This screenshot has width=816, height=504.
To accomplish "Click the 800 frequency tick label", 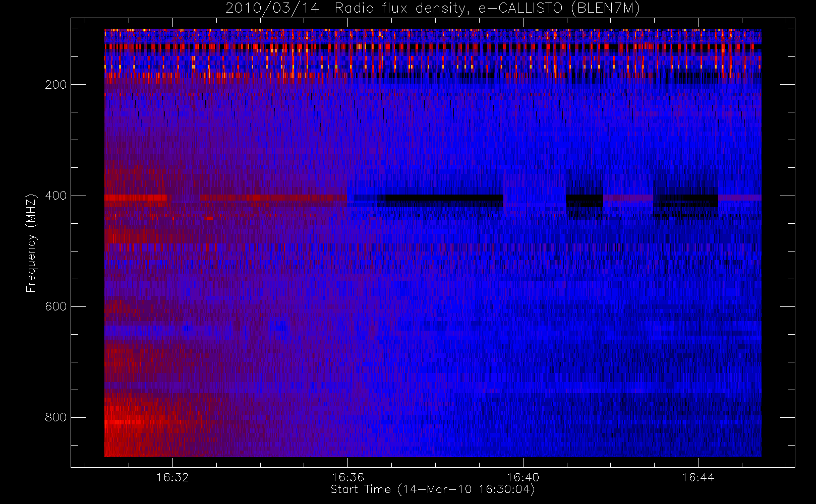I will (x=56, y=417).
